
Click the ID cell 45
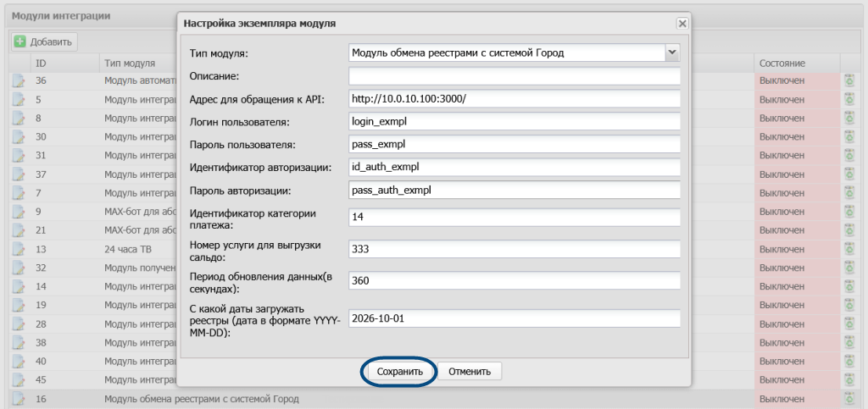(41, 380)
